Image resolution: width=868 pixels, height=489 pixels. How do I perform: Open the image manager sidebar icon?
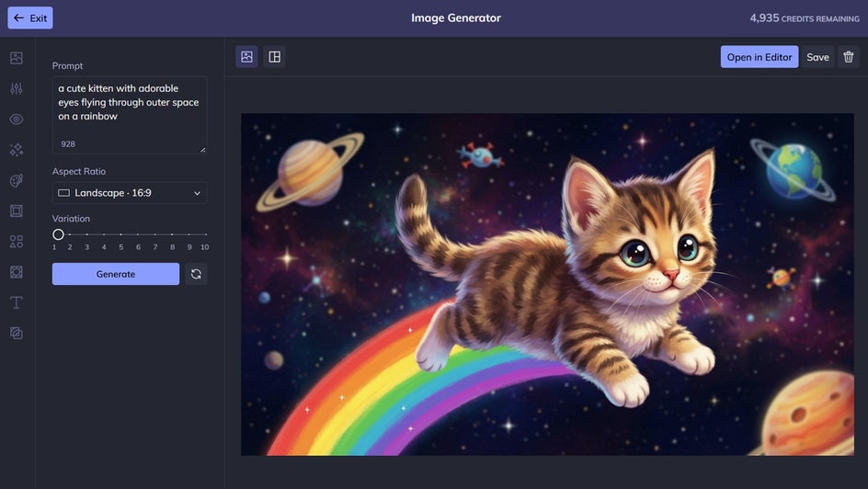[16, 58]
